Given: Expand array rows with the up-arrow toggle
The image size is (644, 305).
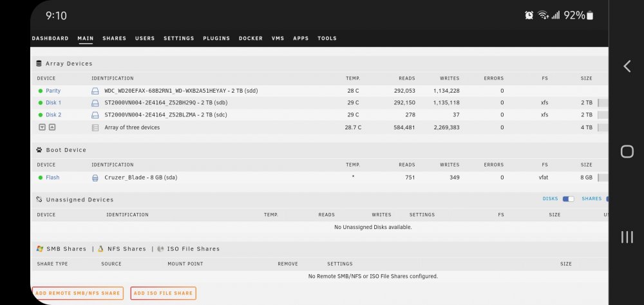Looking at the screenshot, I should (52, 127).
